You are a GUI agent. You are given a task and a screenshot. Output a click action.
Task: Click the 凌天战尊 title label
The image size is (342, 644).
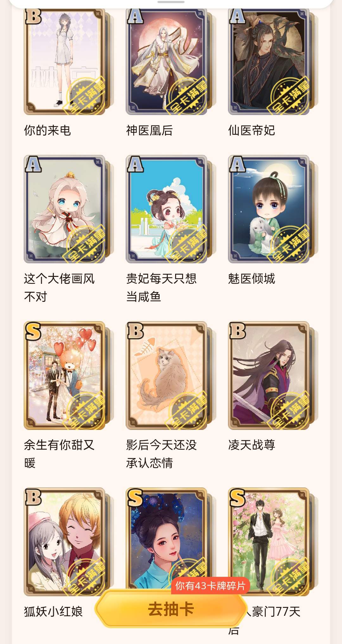point(252,445)
